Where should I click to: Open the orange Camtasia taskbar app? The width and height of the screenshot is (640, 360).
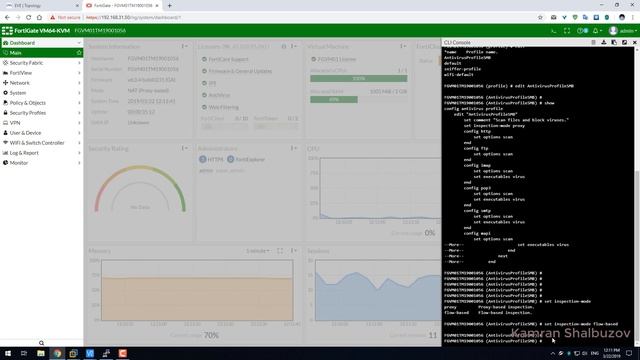[x=122, y=353]
